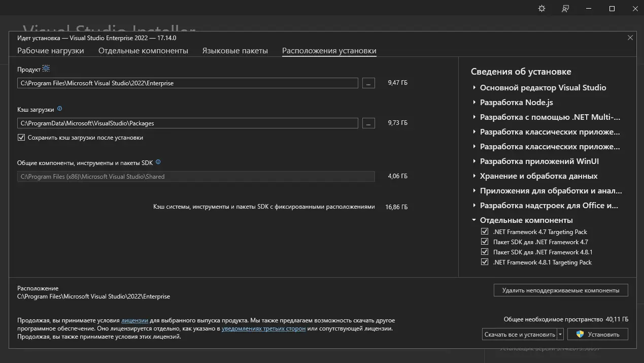The height and width of the screenshot is (363, 644).
Task: Browse for the download cache folder
Action: [x=369, y=123]
